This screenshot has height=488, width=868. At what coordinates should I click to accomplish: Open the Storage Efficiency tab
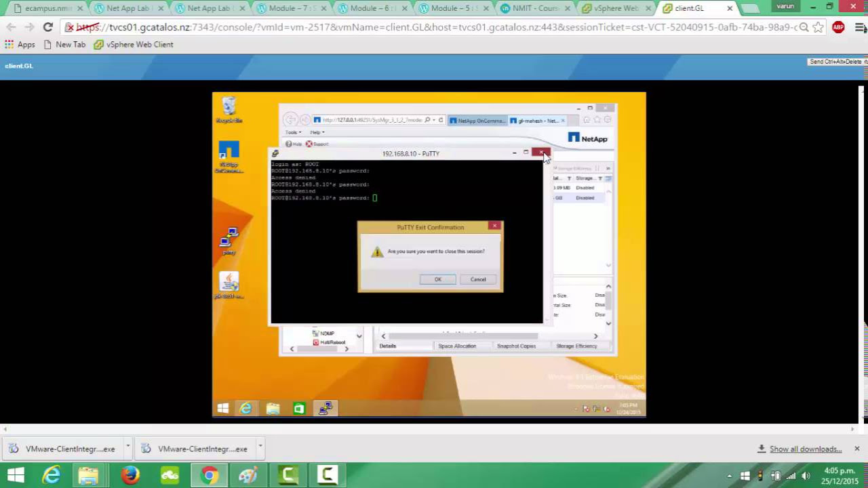pyautogui.click(x=576, y=346)
